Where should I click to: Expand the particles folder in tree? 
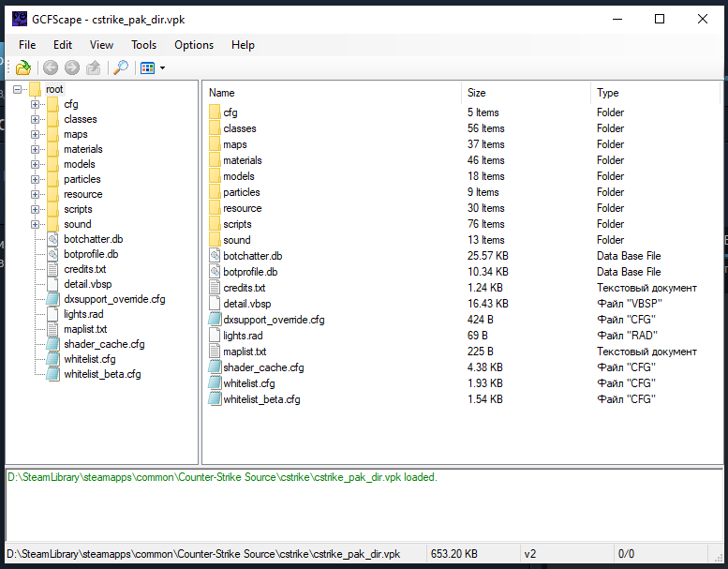(35, 179)
